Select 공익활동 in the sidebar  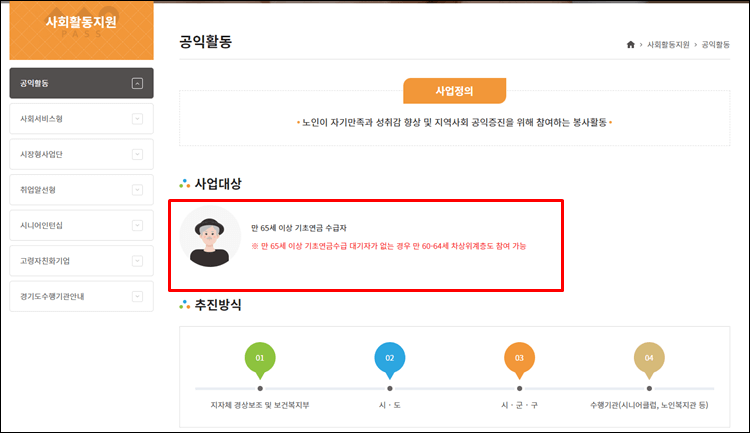point(81,83)
